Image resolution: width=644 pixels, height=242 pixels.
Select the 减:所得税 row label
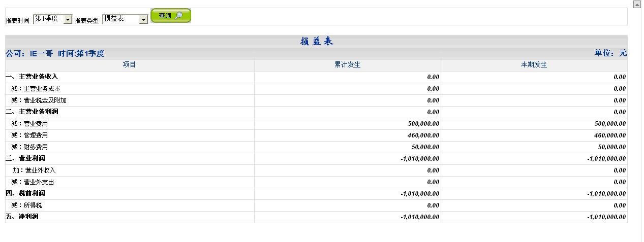pyautogui.click(x=27, y=205)
